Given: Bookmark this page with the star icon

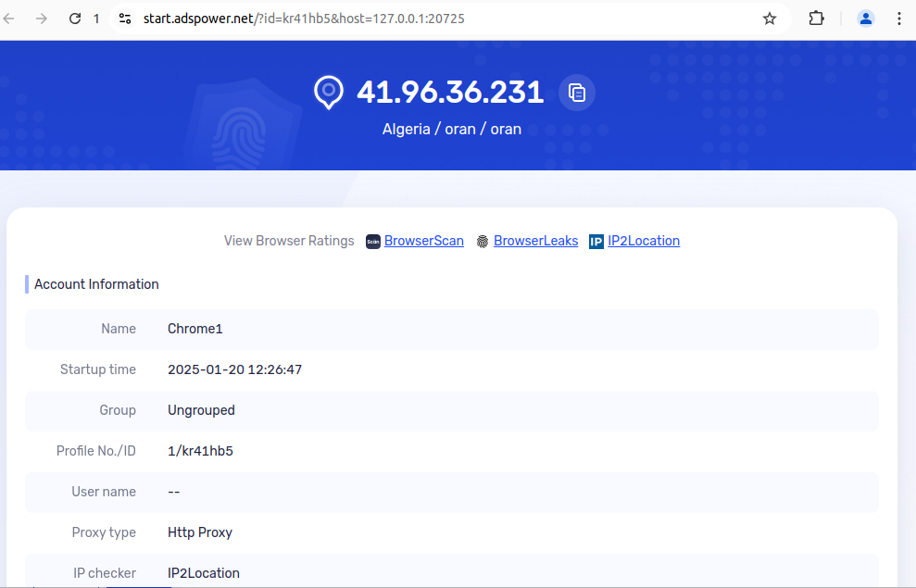Looking at the screenshot, I should click(770, 18).
